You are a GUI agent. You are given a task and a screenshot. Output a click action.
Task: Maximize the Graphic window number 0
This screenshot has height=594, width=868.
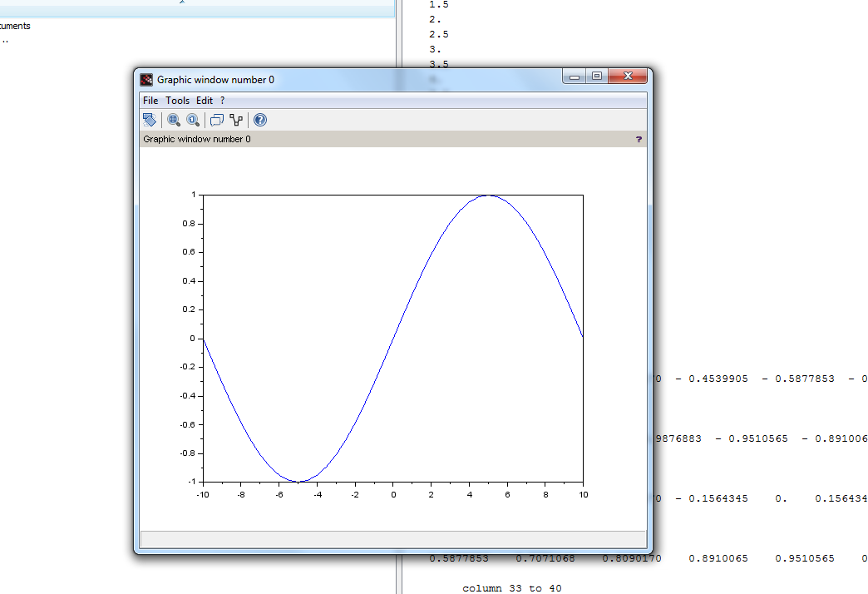click(597, 77)
